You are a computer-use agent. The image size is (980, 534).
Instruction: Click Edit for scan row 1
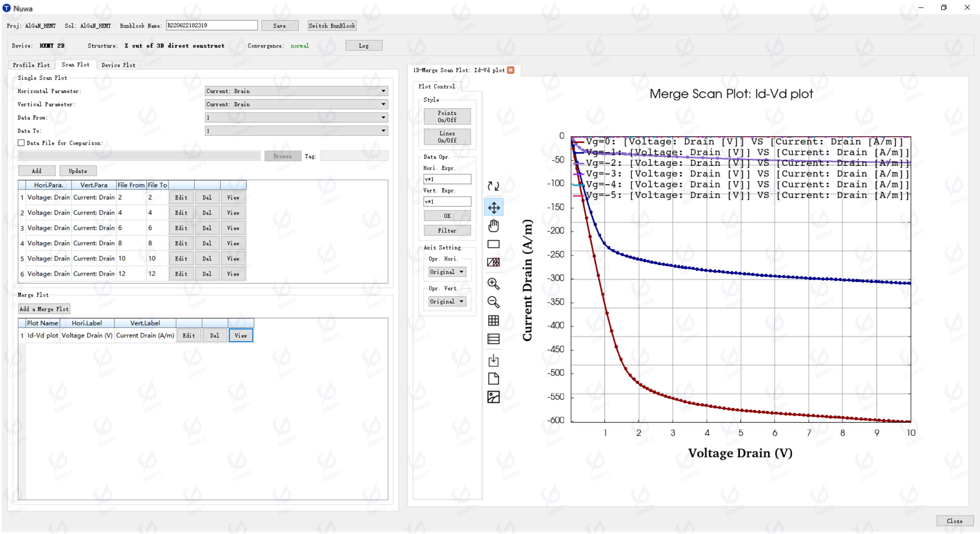(181, 198)
